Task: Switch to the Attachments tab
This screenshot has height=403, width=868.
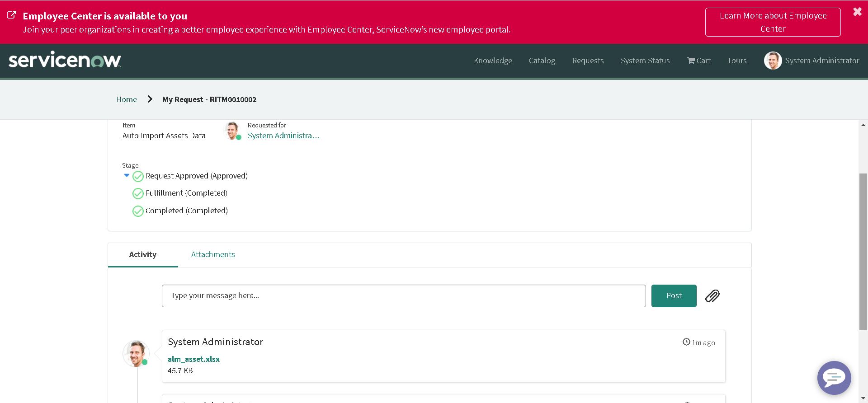Action: coord(213,255)
